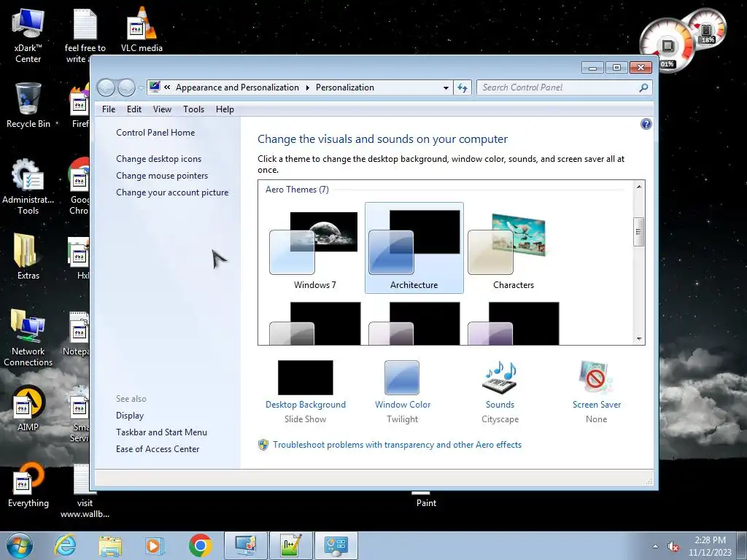Click theme list scrollbar up arrow
The image size is (747, 560).
(x=639, y=187)
